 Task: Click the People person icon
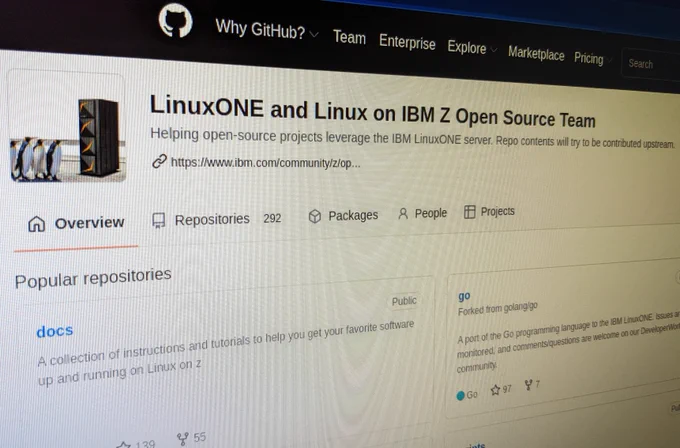click(x=403, y=213)
